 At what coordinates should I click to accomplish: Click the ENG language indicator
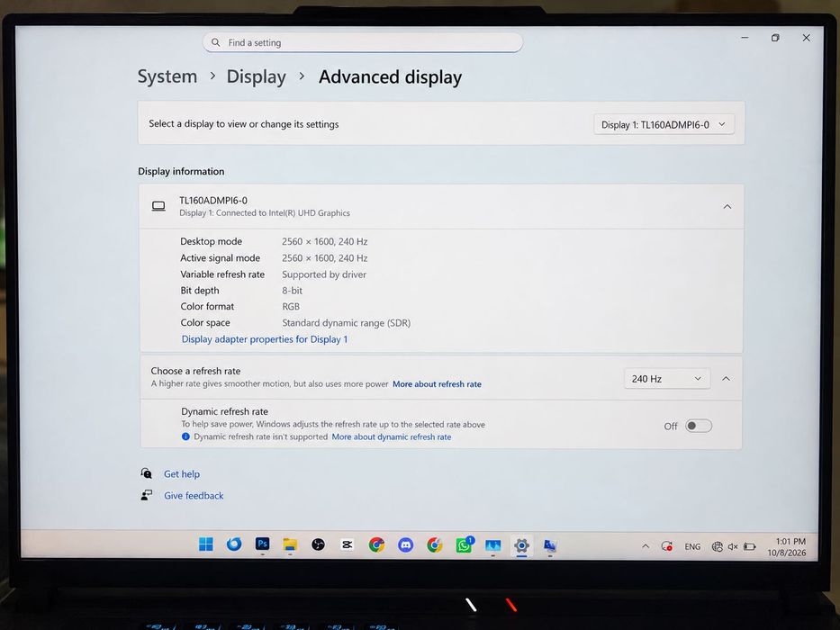click(x=692, y=547)
